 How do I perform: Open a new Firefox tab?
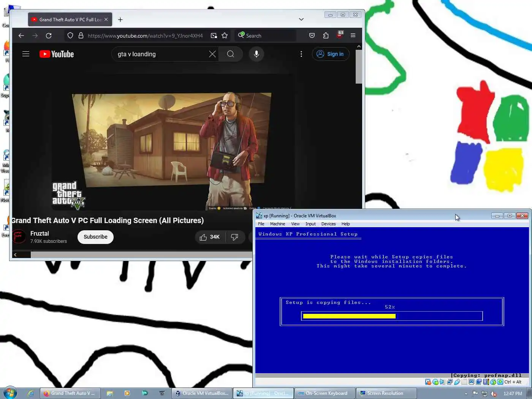(120, 19)
